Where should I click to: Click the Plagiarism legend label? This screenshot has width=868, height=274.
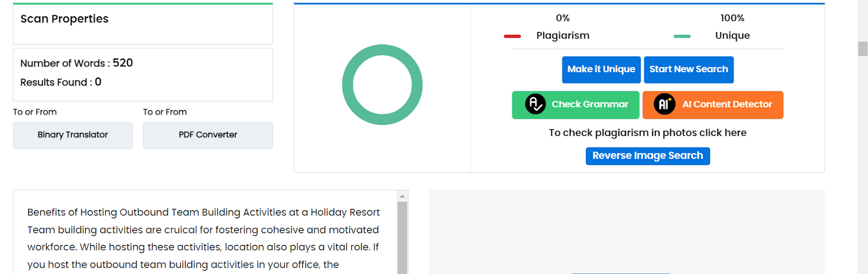coord(563,36)
